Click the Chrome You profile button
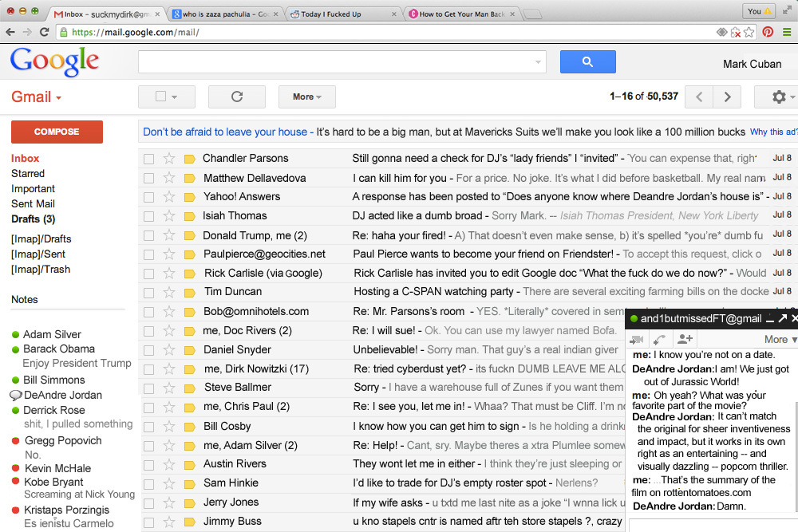798x532 pixels. pyautogui.click(x=760, y=11)
